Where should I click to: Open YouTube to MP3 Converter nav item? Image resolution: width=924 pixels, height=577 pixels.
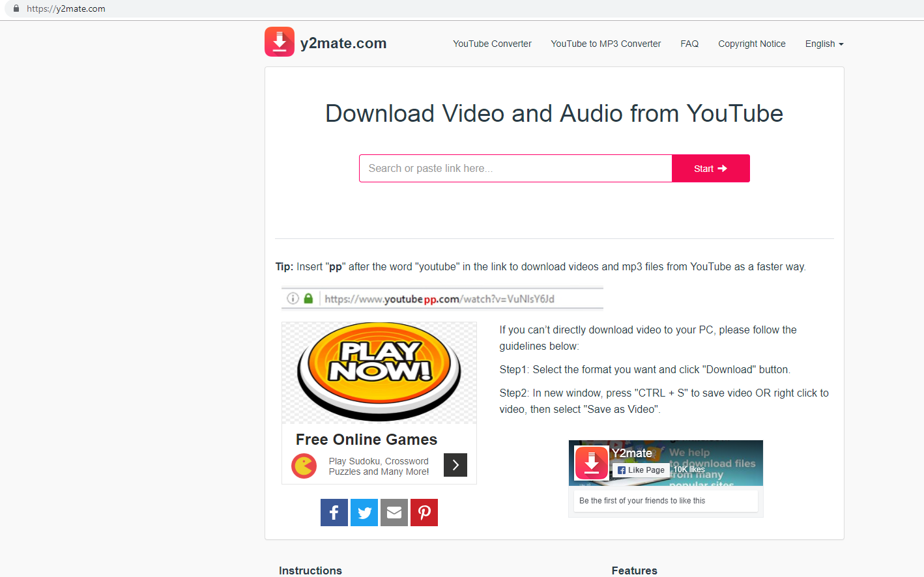[606, 44]
